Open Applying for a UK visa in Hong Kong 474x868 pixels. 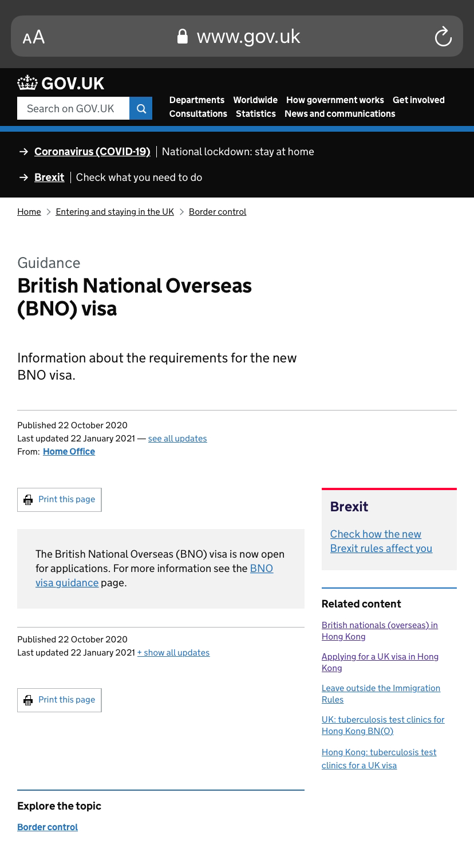tap(380, 662)
